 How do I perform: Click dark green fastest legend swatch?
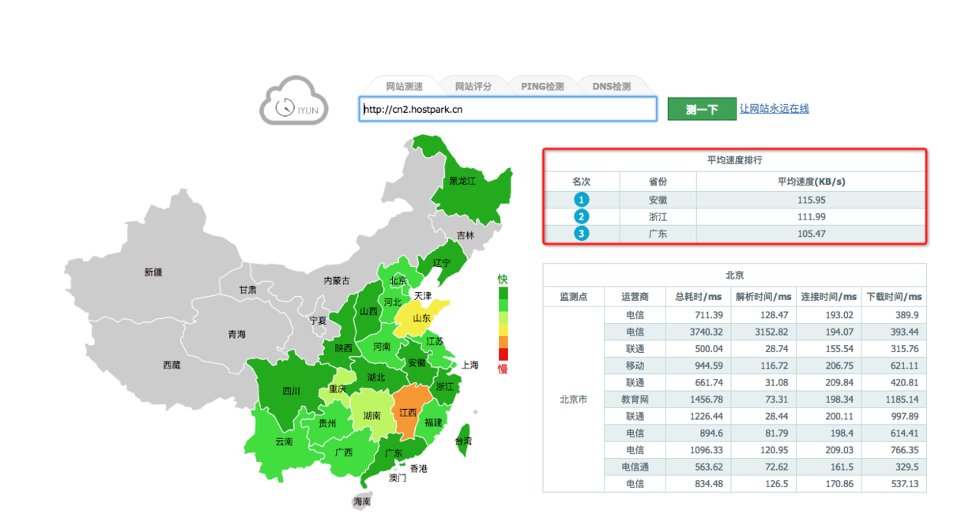pos(503,293)
